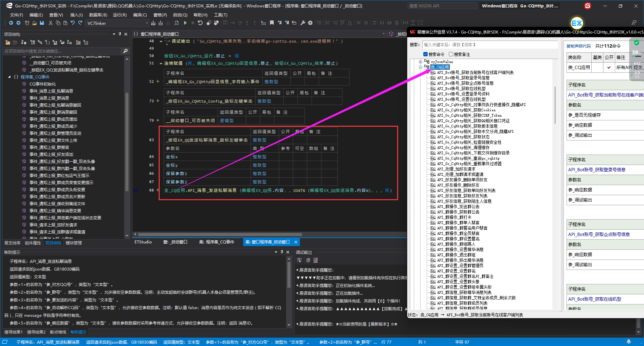Click the 复制声明代码 link

[x=579, y=46]
